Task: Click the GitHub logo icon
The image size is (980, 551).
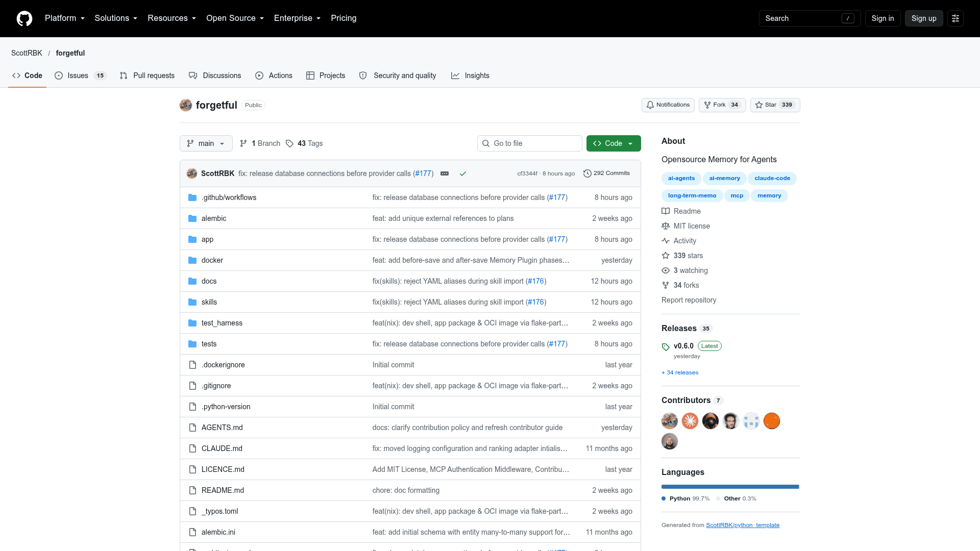Action: click(x=24, y=18)
